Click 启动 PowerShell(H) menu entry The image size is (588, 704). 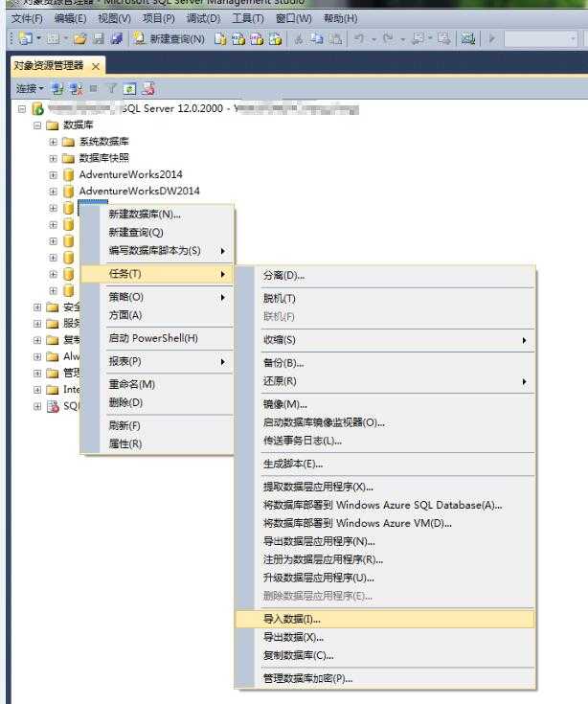click(157, 338)
